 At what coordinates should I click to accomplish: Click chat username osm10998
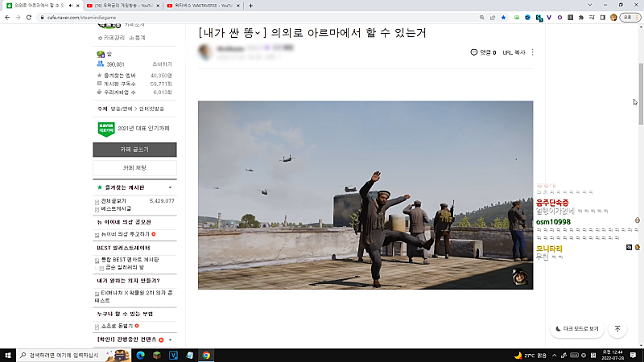pos(553,222)
